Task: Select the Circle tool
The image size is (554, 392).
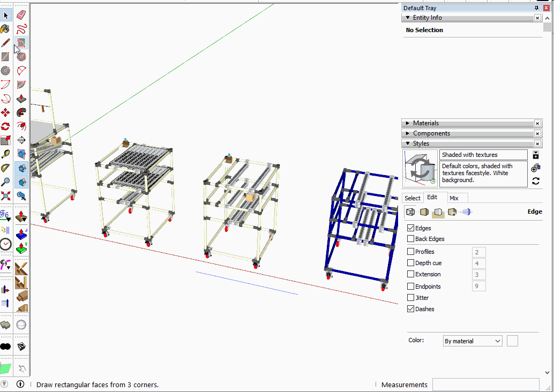Action: click(6, 71)
